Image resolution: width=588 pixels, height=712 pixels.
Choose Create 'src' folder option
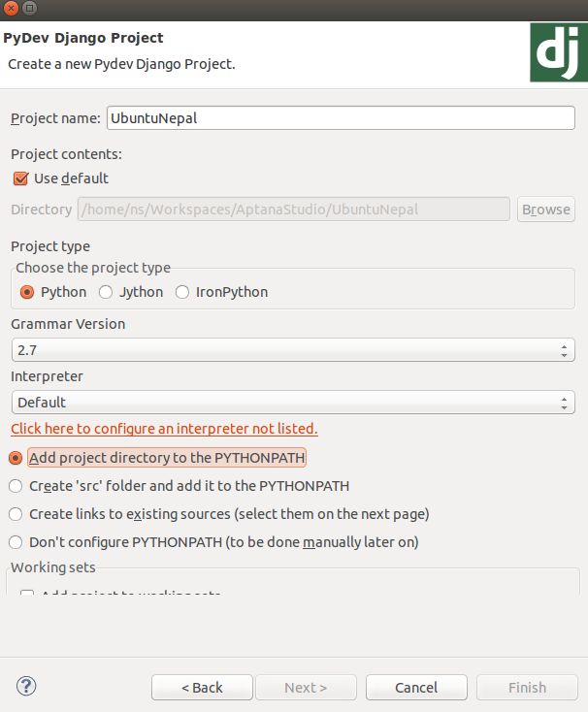(x=16, y=486)
